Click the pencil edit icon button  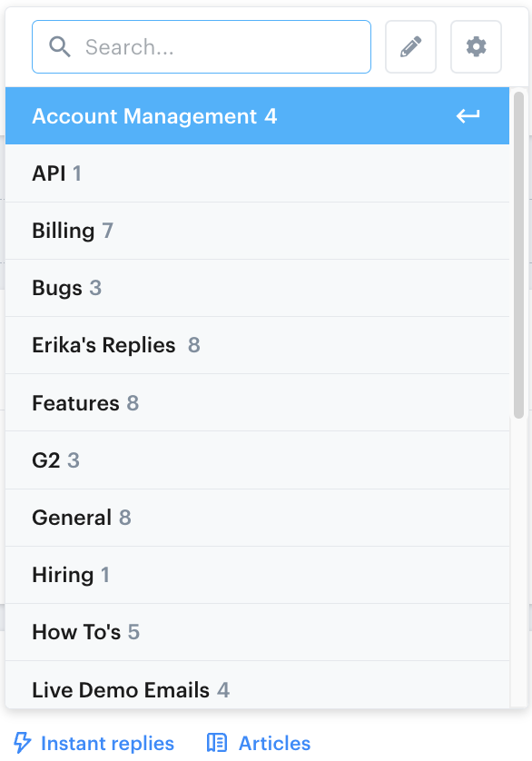(x=410, y=46)
